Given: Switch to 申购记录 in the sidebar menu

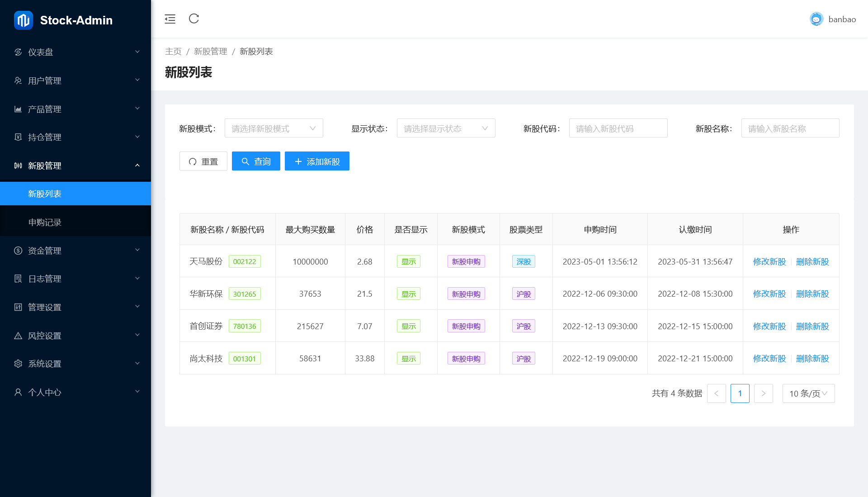Looking at the screenshot, I should click(x=44, y=222).
